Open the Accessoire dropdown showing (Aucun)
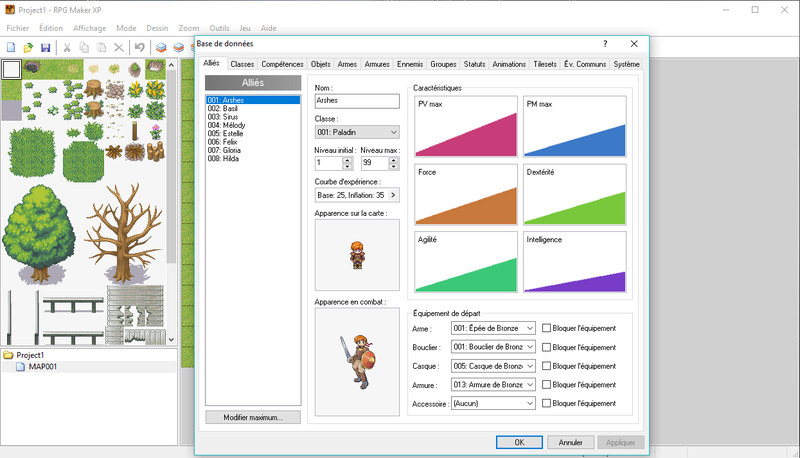Image resolution: width=800 pixels, height=458 pixels. pos(493,403)
